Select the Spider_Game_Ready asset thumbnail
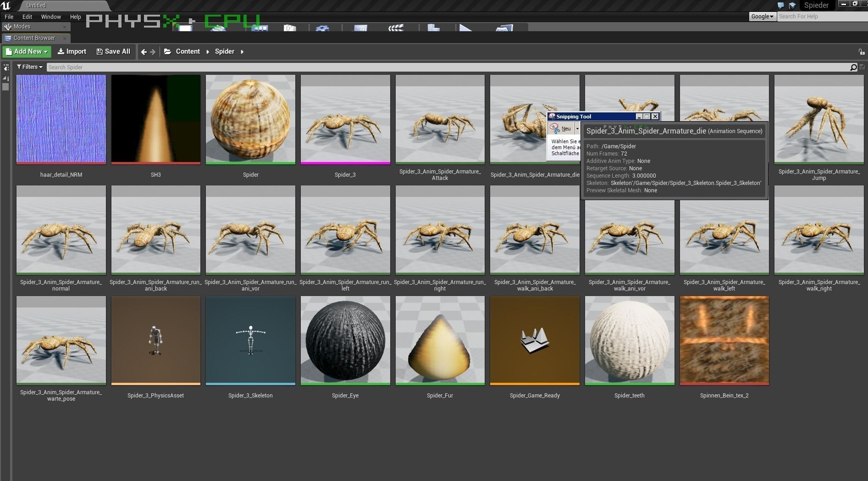 (x=535, y=341)
